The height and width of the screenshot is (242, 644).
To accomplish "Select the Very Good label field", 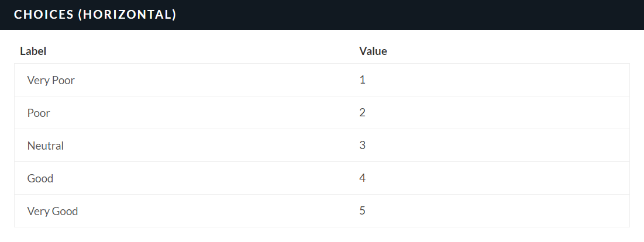I will pos(53,211).
